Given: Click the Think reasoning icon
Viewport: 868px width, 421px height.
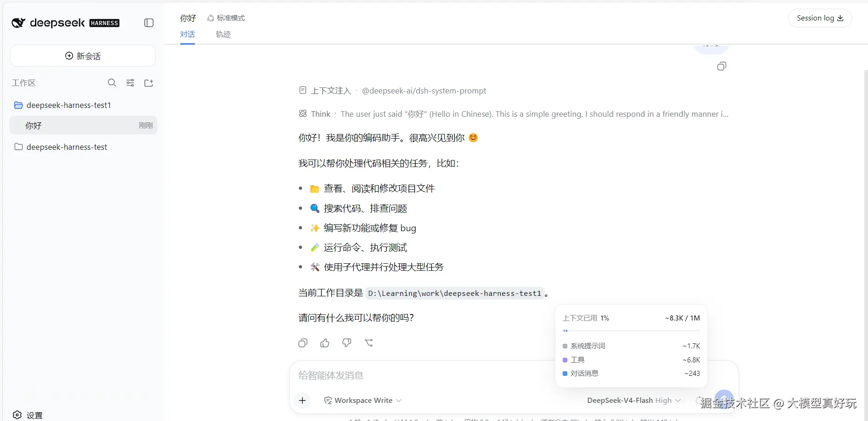Looking at the screenshot, I should [x=303, y=114].
